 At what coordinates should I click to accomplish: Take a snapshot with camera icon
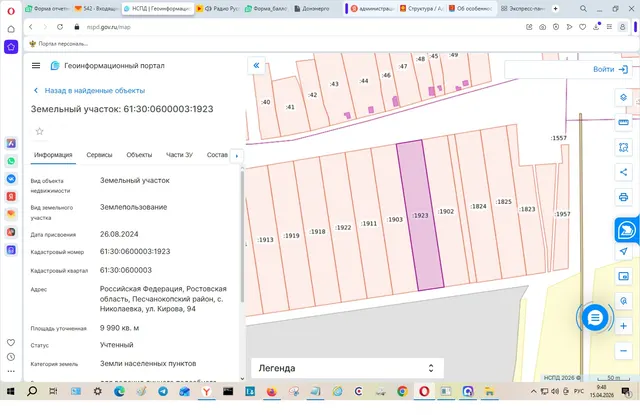542,27
